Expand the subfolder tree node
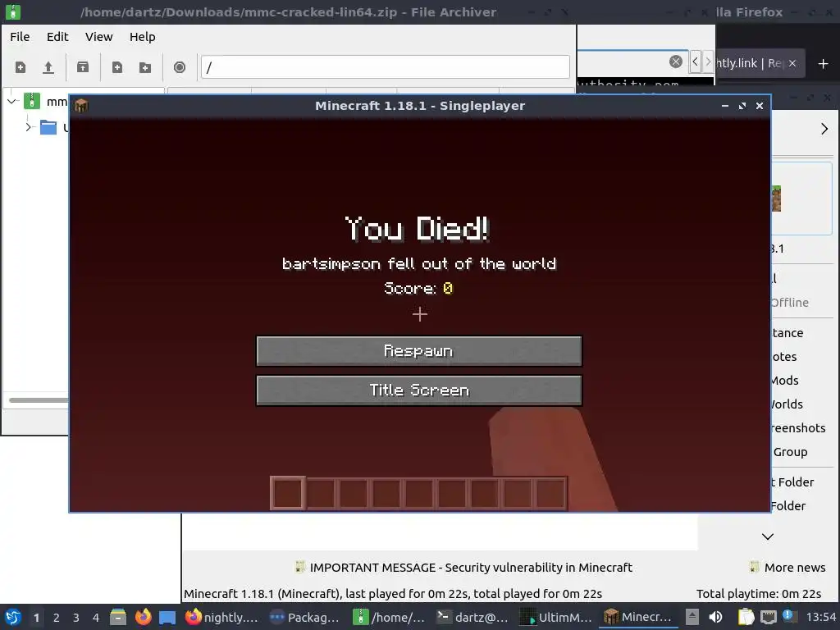The image size is (840, 630). click(x=29, y=127)
